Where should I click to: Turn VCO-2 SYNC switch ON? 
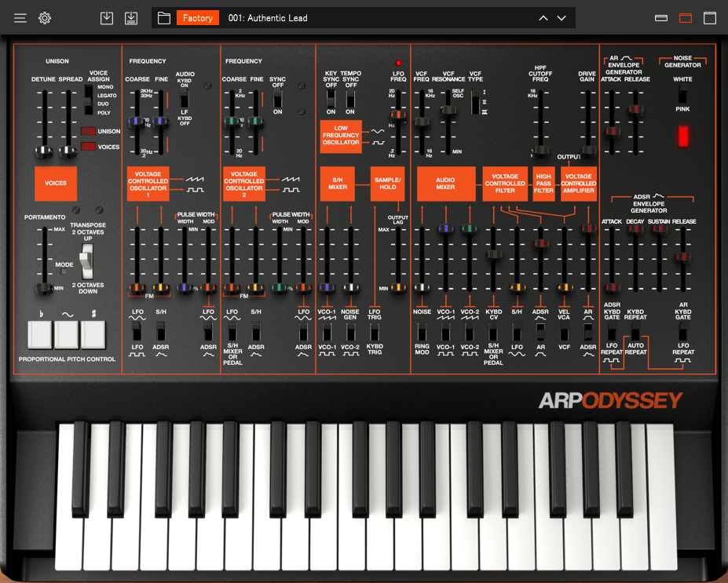276,105
